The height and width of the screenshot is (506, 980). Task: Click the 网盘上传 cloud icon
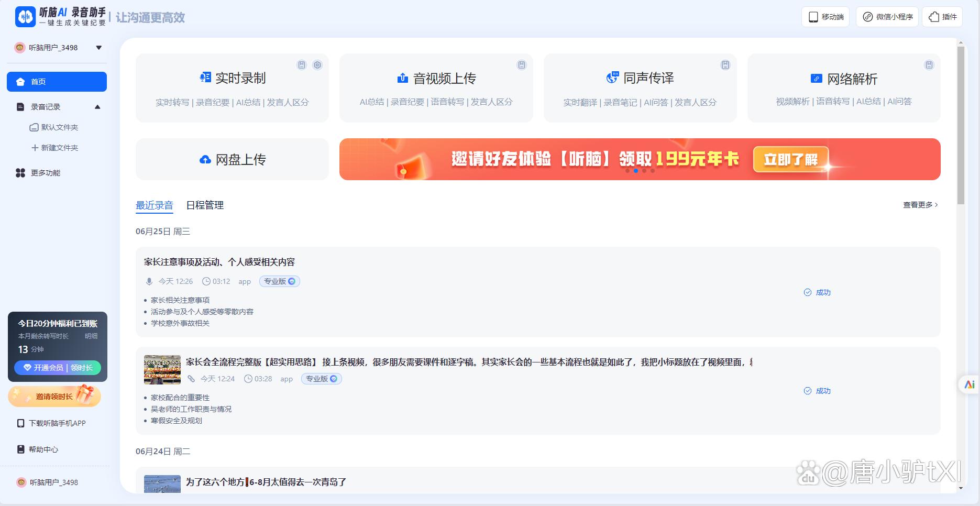(x=204, y=159)
